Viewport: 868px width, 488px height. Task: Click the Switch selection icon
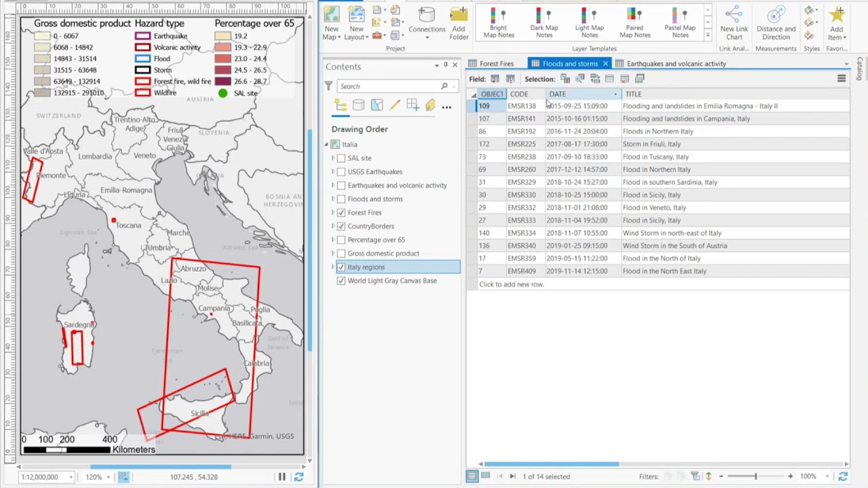595,79
